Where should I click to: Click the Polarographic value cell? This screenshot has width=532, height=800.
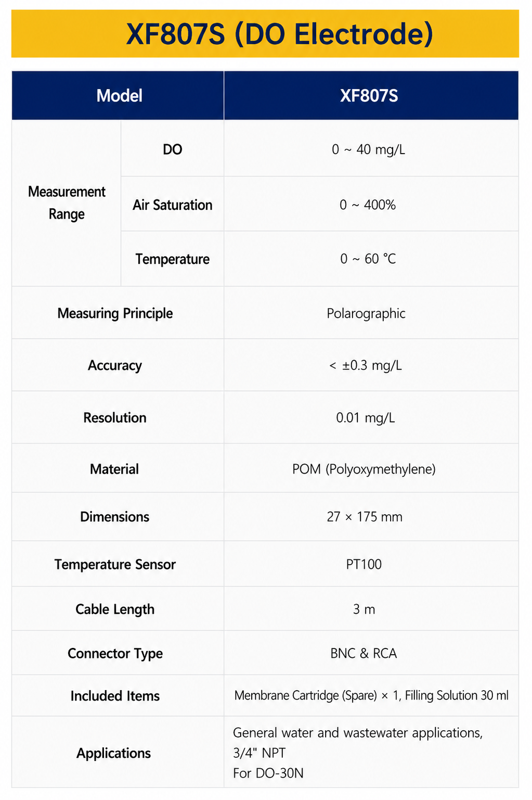[x=371, y=313]
